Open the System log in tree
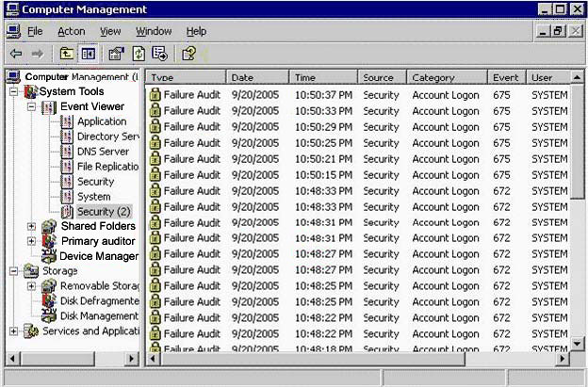The image size is (588, 387). (93, 197)
